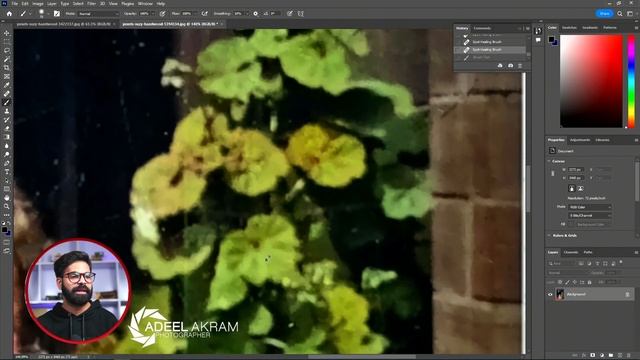Open the layer blend mode dropdown
Viewport: 640px width, 360px height.
[567, 273]
